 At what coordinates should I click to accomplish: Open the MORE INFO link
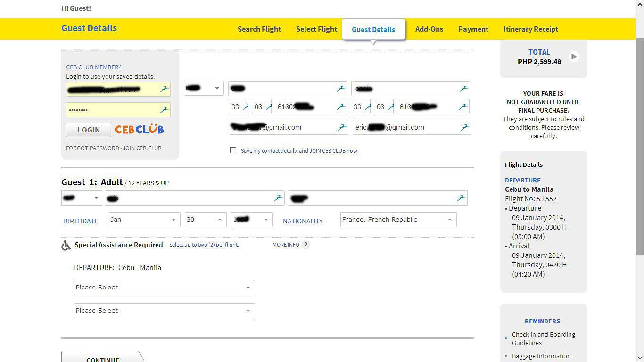point(286,245)
